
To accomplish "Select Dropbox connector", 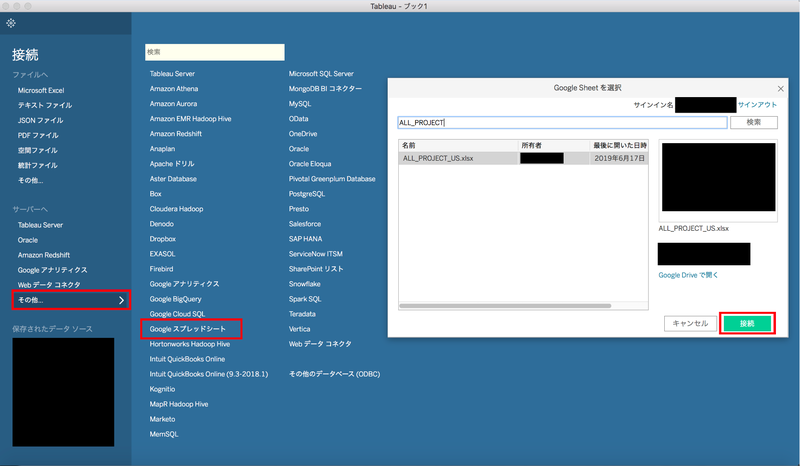I will 163,239.
